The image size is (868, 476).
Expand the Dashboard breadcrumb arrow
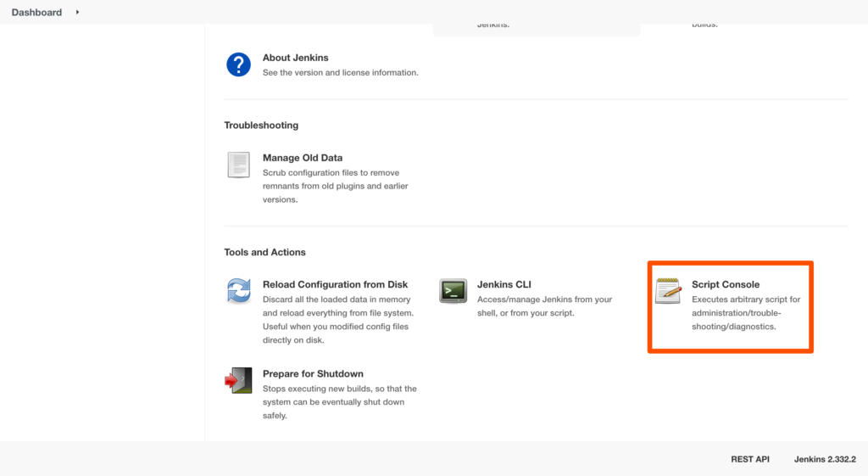(77, 12)
